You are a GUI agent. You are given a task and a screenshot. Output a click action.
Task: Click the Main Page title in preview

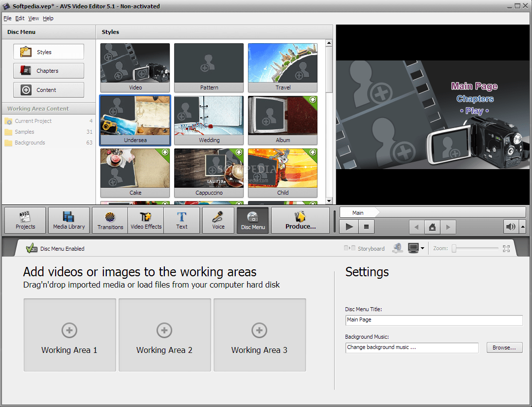[x=474, y=86]
